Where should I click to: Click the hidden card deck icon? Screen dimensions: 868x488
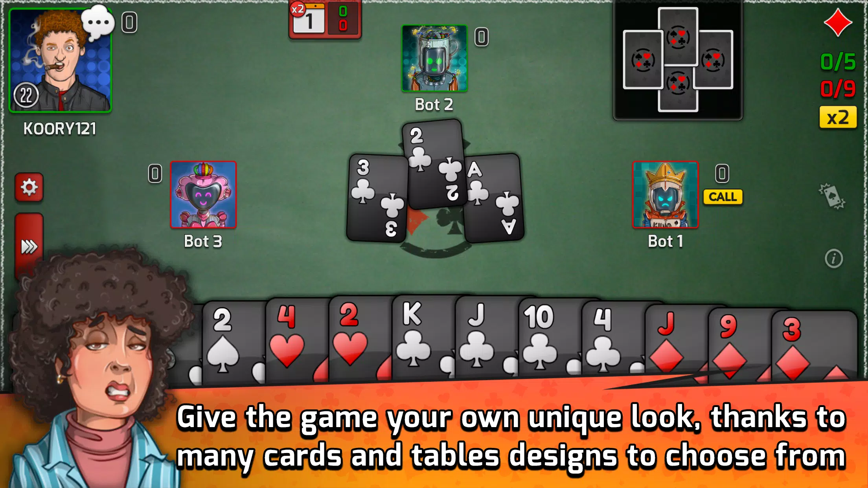click(831, 194)
